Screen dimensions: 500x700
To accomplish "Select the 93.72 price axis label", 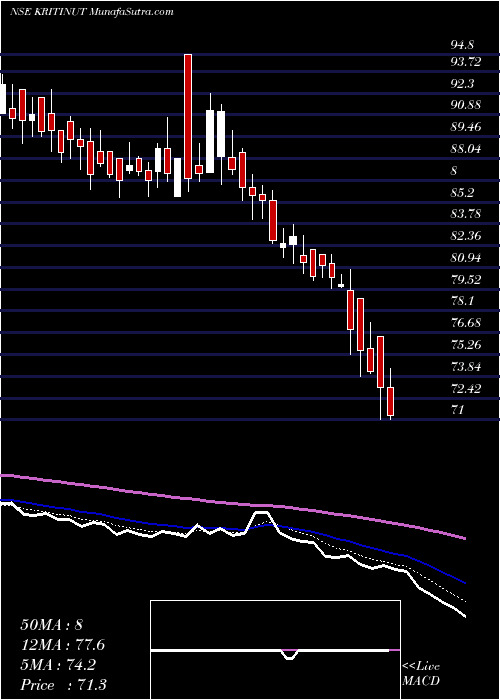I will 466,62.
